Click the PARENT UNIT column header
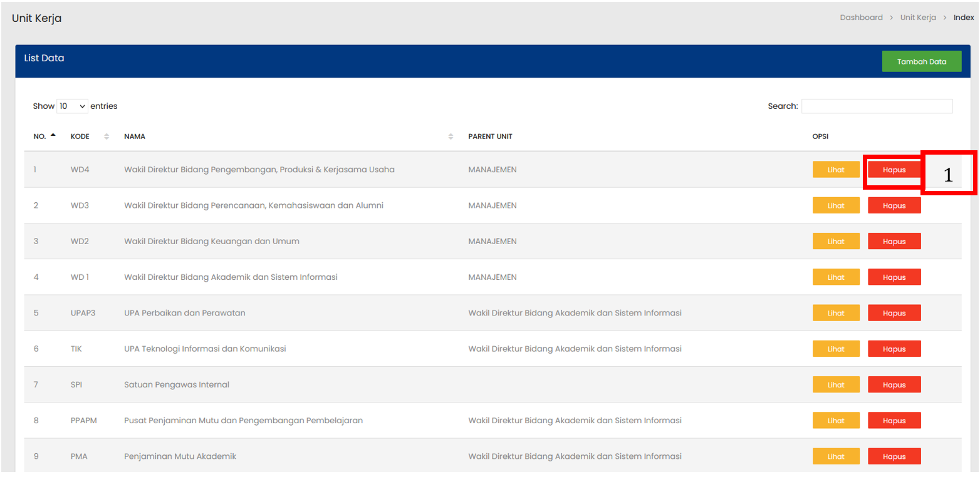The image size is (980, 477). [490, 136]
